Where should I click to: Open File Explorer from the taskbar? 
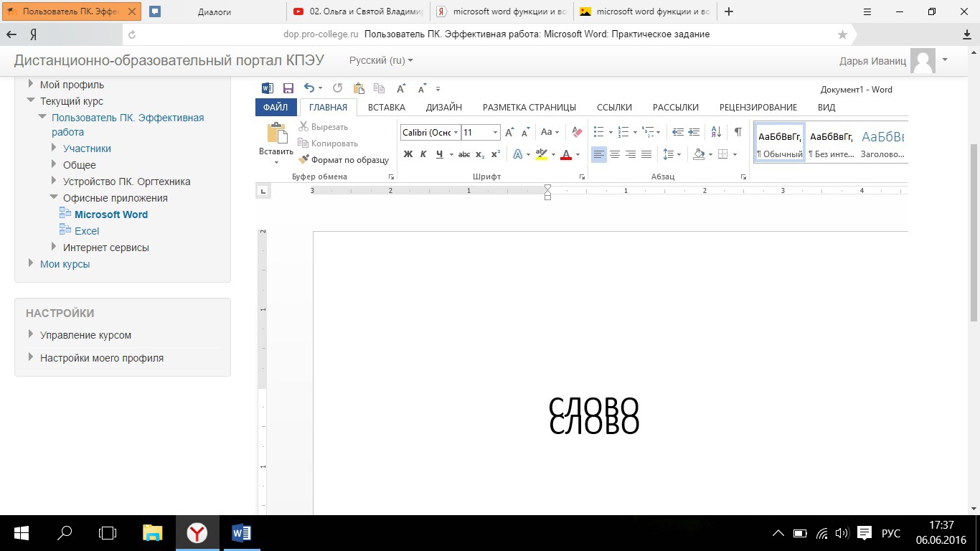(152, 533)
